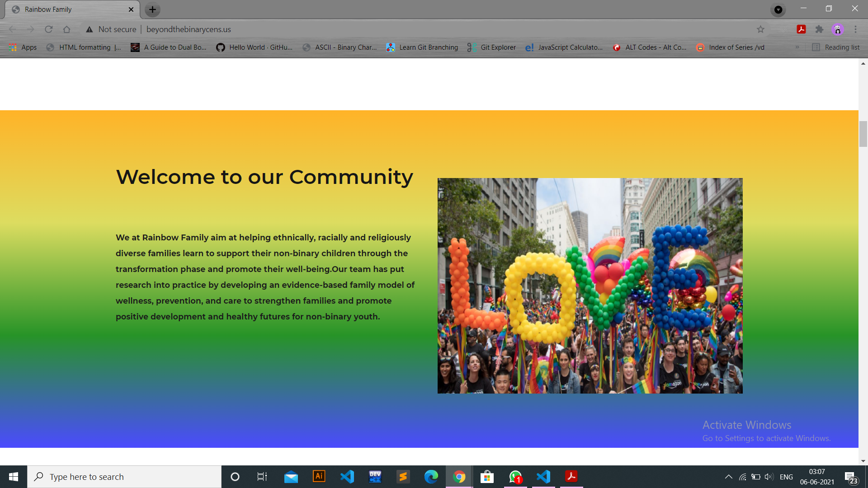This screenshot has width=868, height=488.
Task: Click the bookmark star icon
Action: click(760, 29)
